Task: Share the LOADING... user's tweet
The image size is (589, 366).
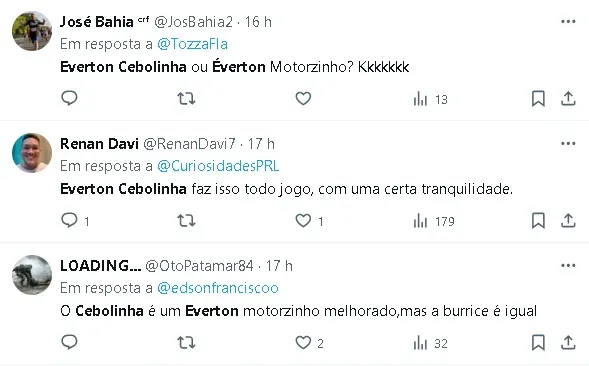Action: 568,343
